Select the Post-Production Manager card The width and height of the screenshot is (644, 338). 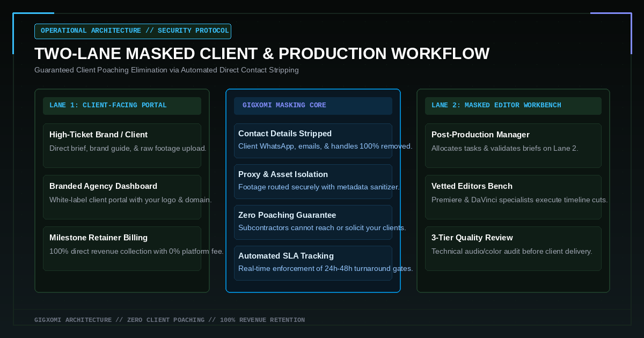513,145
